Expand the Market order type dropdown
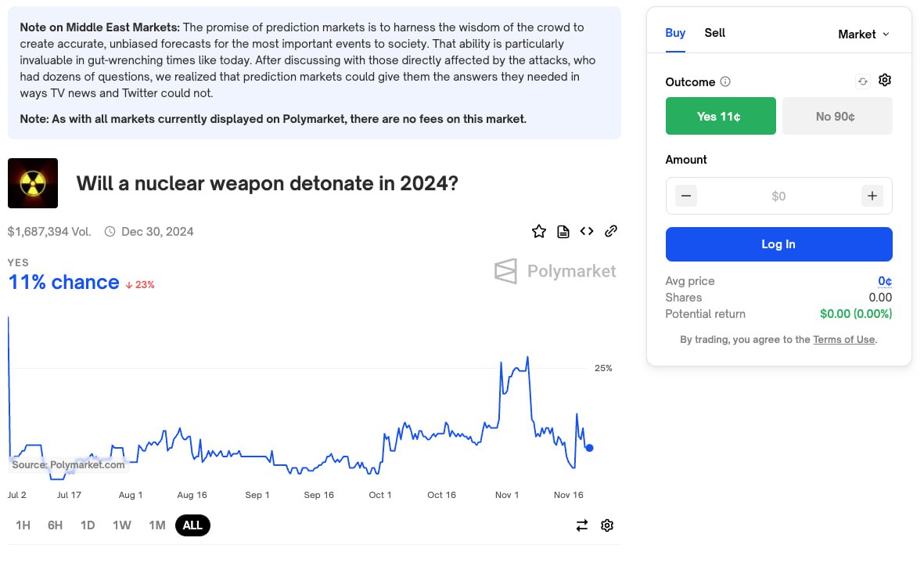Image resolution: width=924 pixels, height=563 pixels. point(864,34)
